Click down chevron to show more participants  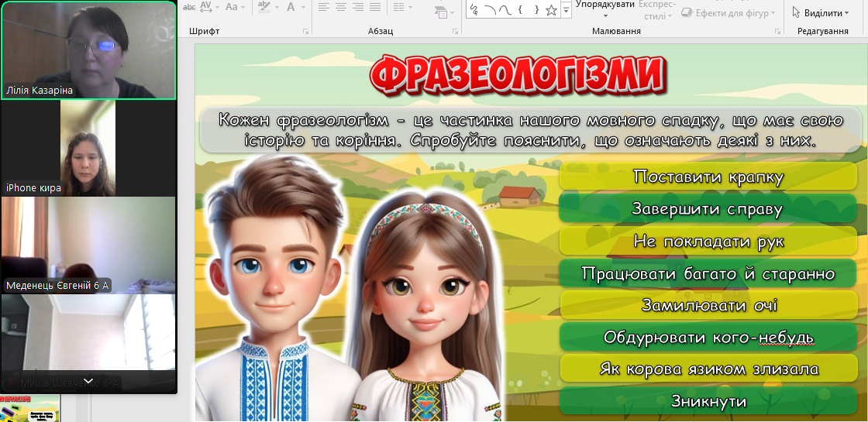click(88, 381)
